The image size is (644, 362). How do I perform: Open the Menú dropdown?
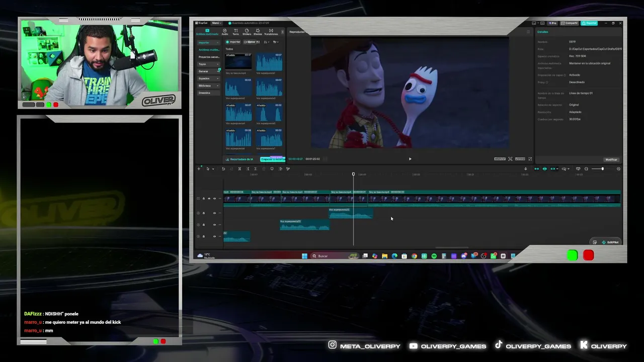pos(216,23)
